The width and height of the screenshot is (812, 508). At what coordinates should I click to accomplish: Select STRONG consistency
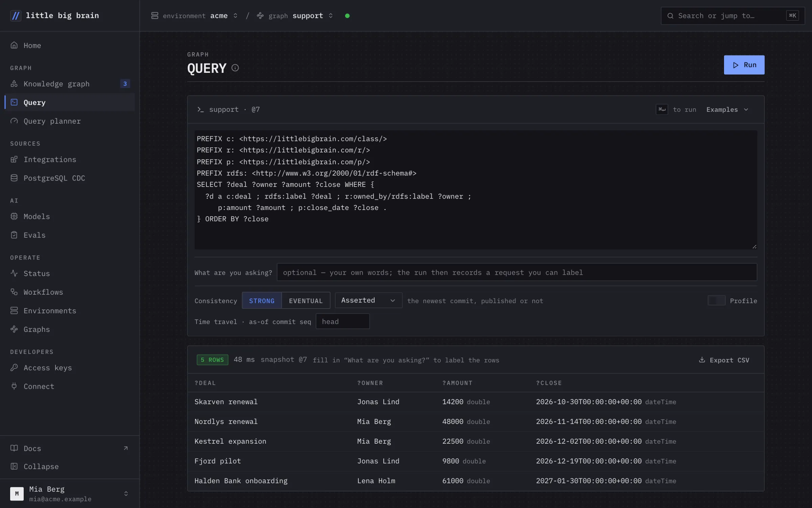(x=262, y=300)
